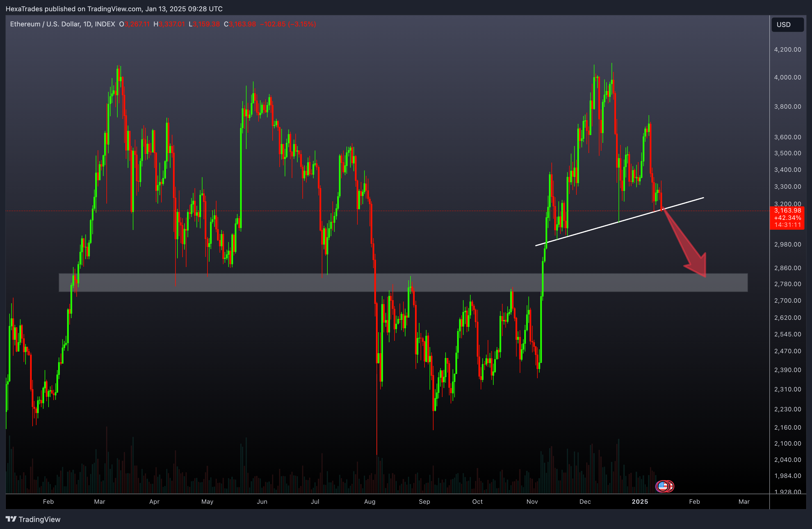Image resolution: width=812 pixels, height=529 pixels.
Task: Click the high value H3,337.01
Action: point(169,24)
